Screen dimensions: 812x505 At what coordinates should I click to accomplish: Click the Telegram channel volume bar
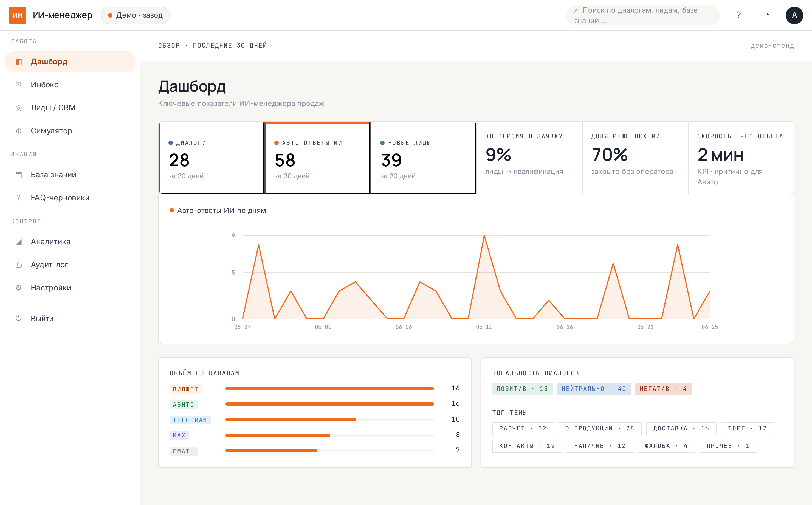coord(329,419)
